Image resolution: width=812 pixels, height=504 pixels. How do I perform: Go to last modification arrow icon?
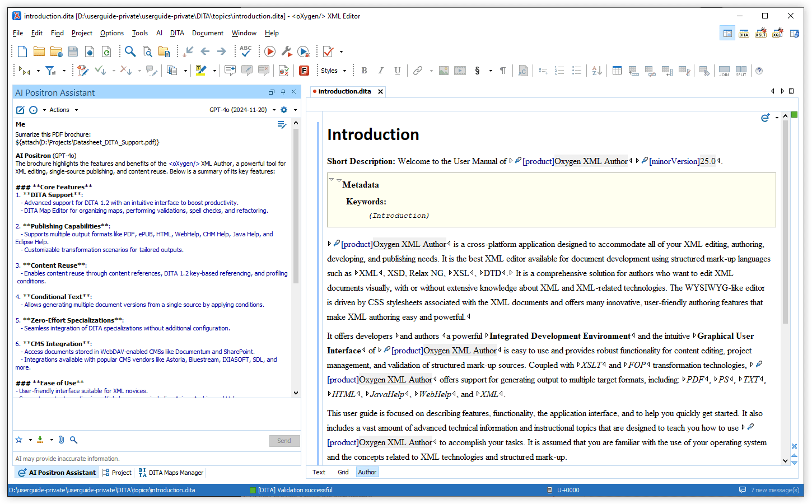pyautogui.click(x=189, y=52)
